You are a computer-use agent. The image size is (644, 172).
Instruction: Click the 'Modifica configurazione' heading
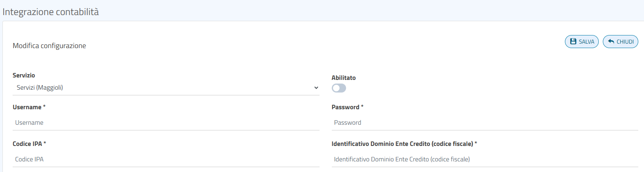tap(49, 46)
